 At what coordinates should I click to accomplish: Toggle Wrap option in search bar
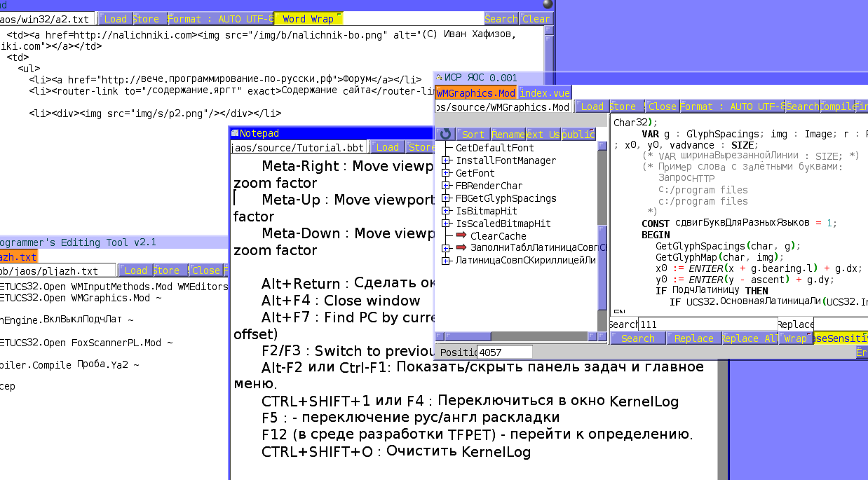click(795, 338)
